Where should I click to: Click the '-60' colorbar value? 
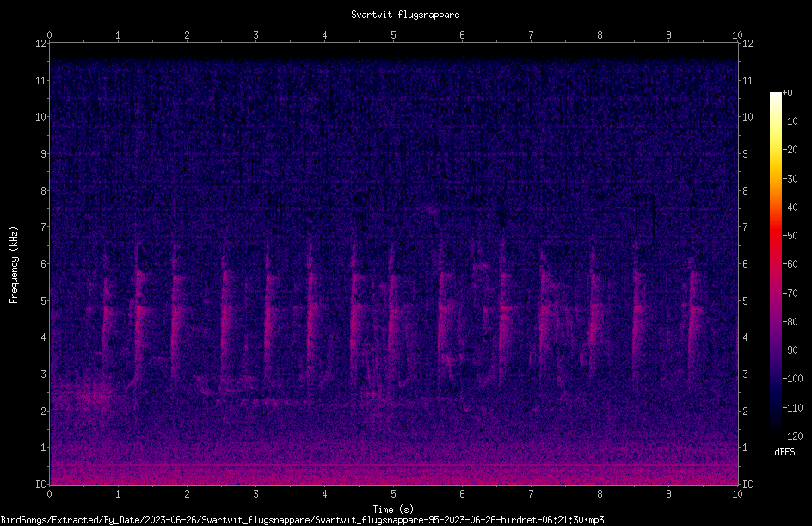coord(790,264)
